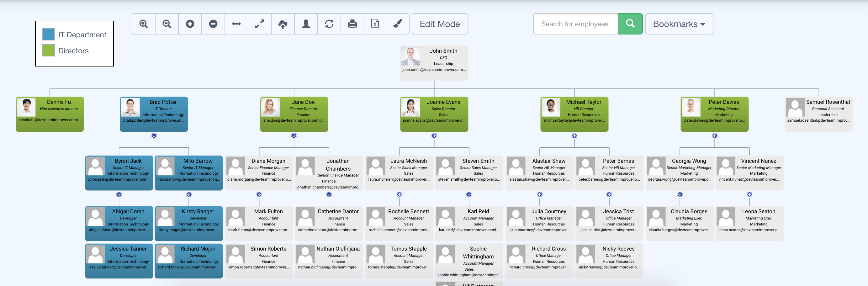The image size is (868, 286).
Task: Collapse reports under Laura McNeish
Action: click(x=399, y=194)
